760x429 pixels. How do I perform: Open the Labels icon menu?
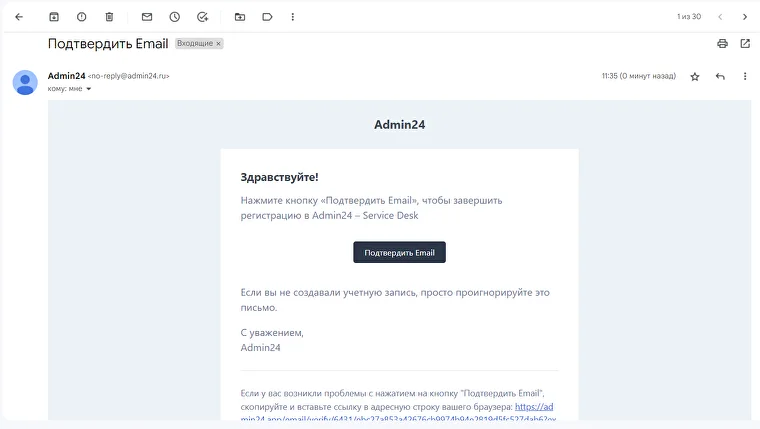[x=267, y=17]
